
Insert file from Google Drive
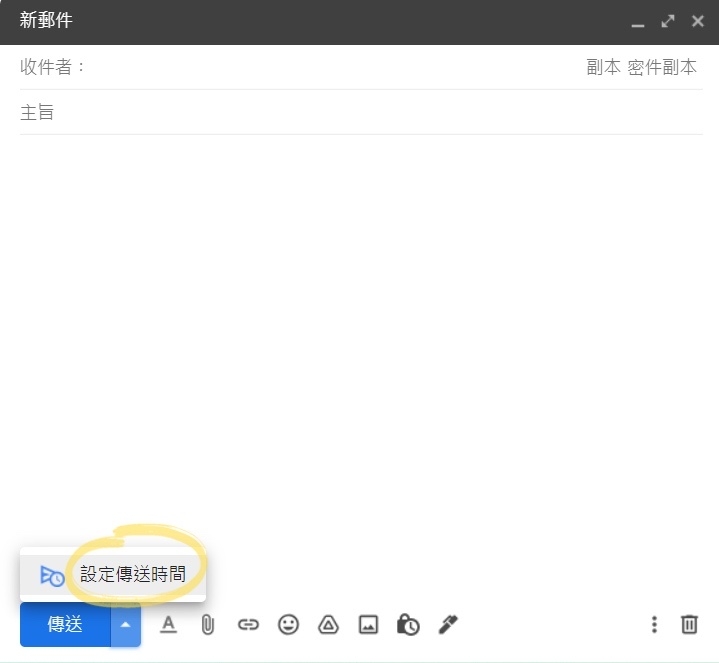click(328, 624)
